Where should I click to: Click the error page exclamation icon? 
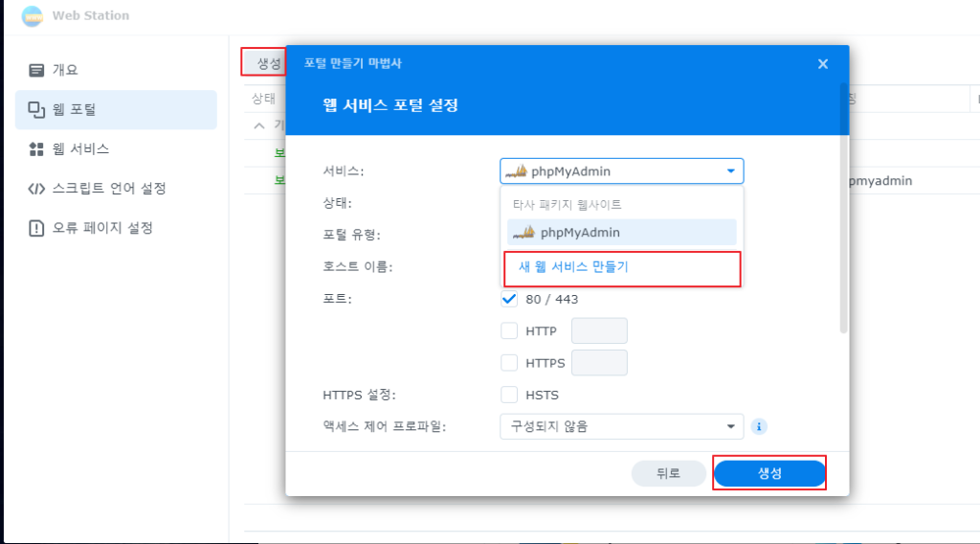(x=36, y=228)
